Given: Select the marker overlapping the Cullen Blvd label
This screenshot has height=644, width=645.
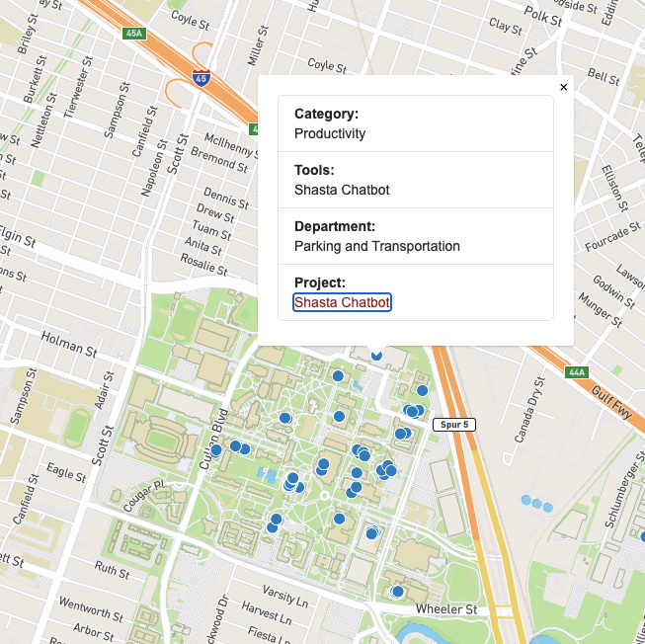Looking at the screenshot, I should (216, 450).
